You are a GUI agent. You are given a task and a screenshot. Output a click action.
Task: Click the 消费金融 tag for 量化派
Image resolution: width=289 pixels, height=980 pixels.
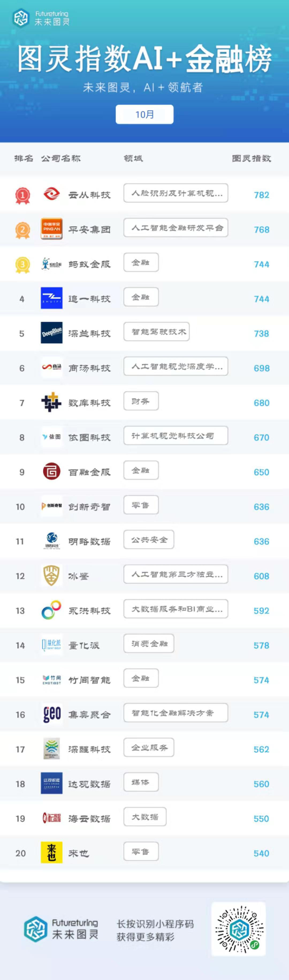(149, 643)
